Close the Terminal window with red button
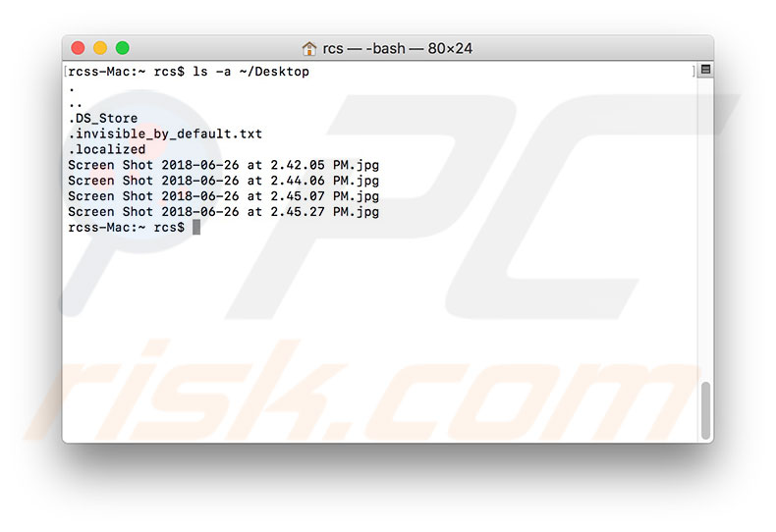This screenshot has height=532, width=776. coord(79,48)
